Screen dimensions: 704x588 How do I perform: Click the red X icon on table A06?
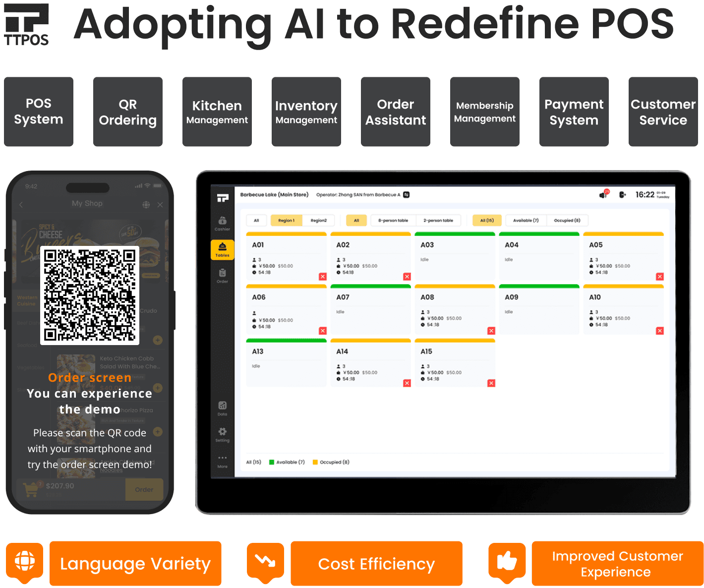(x=323, y=331)
